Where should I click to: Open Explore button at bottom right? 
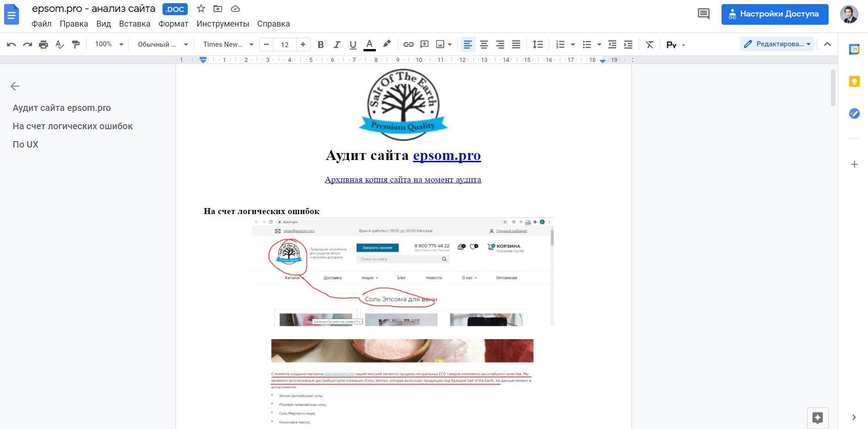pyautogui.click(x=818, y=418)
